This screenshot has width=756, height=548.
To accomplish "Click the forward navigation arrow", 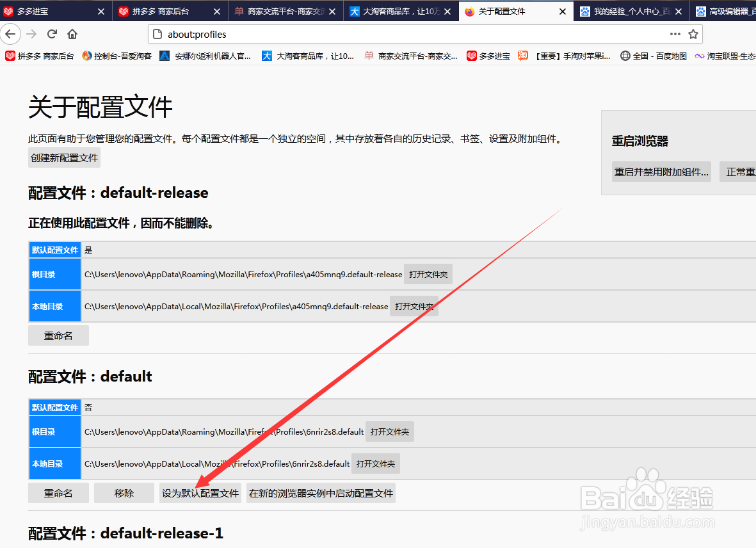I will 30,34.
